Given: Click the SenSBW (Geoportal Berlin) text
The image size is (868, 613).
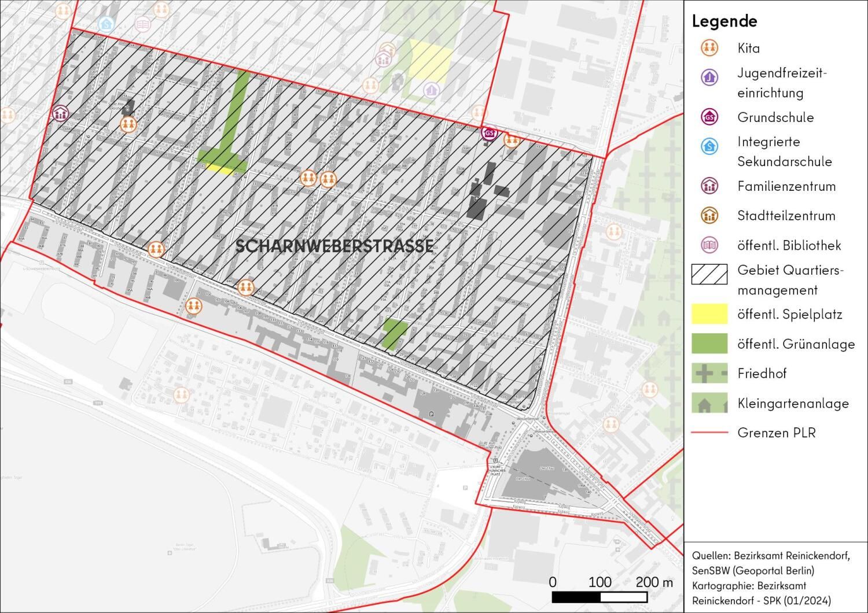Looking at the screenshot, I should (x=753, y=570).
